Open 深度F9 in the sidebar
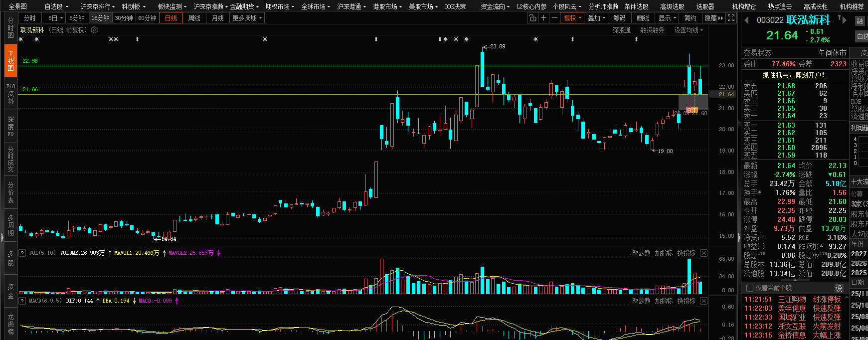The image size is (868, 340). [10, 127]
